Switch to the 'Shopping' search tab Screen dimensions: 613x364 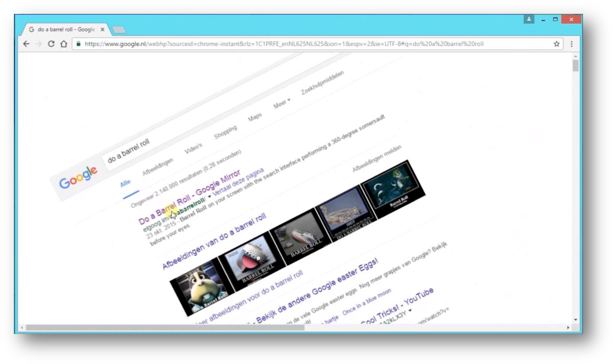[x=225, y=132]
